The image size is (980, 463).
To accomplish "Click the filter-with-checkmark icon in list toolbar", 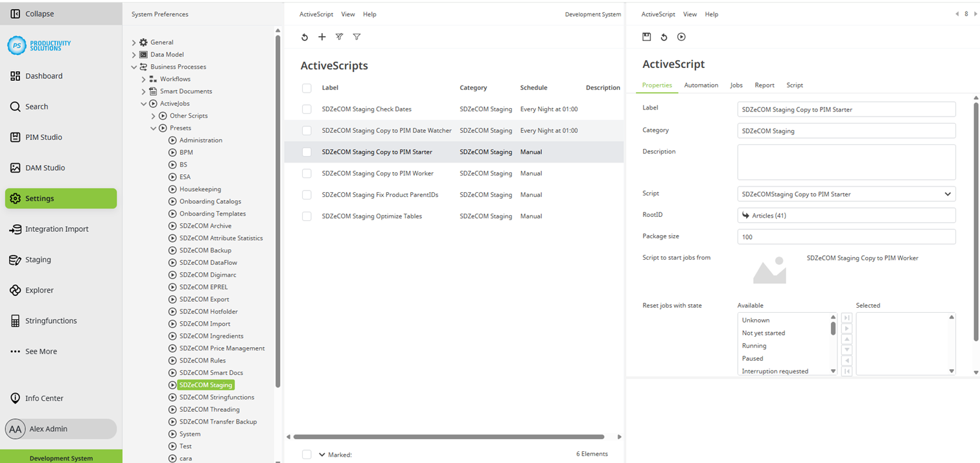I will click(339, 37).
